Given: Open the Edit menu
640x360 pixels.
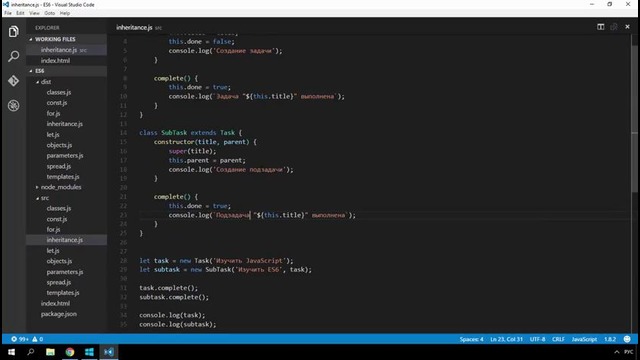Looking at the screenshot, I should click(20, 13).
